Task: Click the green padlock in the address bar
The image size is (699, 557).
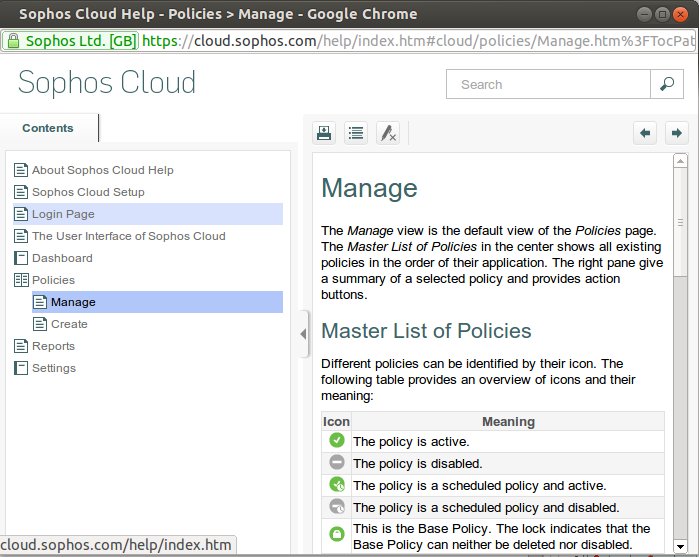Action: click(x=13, y=41)
